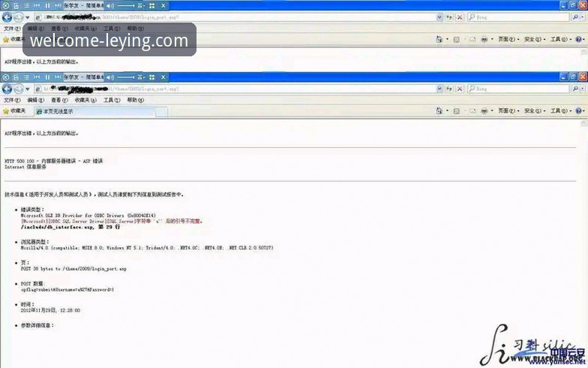Skip to next track in lower media bar
The image size is (588, 368).
click(58, 77)
